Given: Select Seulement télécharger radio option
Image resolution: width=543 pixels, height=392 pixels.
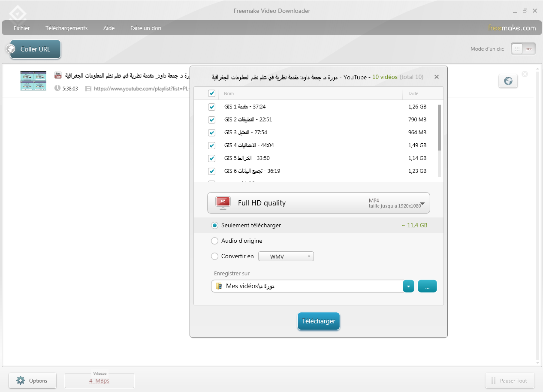Looking at the screenshot, I should click(215, 225).
